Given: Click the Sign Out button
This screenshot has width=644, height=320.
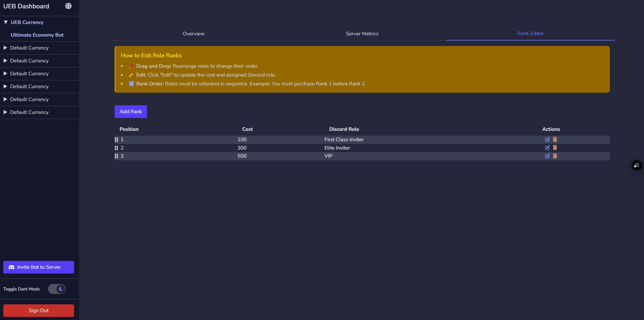Looking at the screenshot, I should pos(38,310).
